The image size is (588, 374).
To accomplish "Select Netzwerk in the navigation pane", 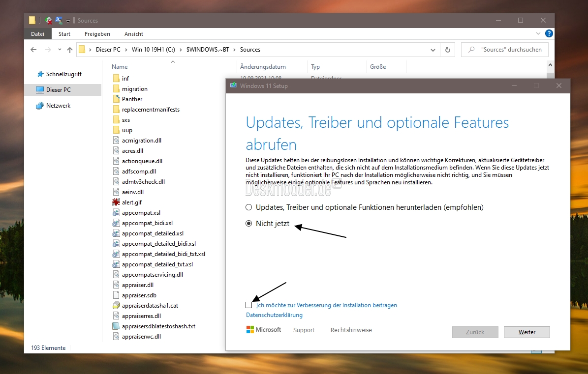I will tap(59, 106).
